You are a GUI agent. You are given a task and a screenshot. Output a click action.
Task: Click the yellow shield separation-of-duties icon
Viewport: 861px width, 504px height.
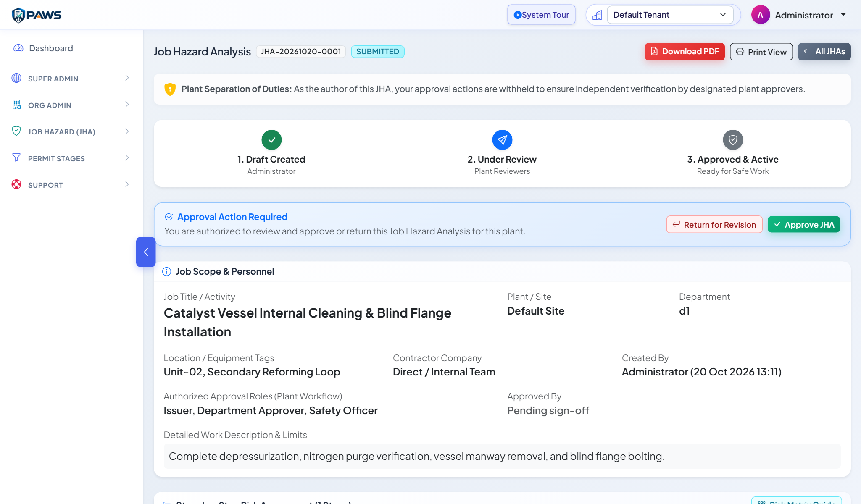[x=170, y=89]
